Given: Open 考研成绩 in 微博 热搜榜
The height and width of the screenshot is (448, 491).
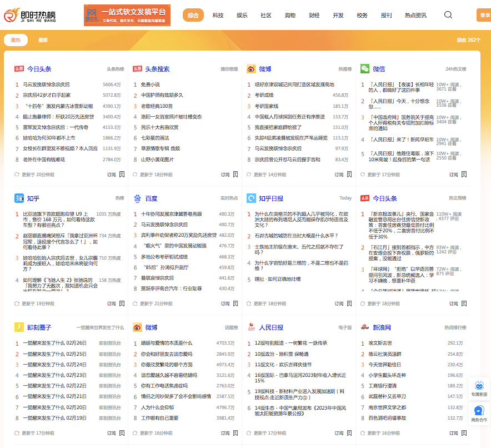Looking at the screenshot, I should click(264, 95).
